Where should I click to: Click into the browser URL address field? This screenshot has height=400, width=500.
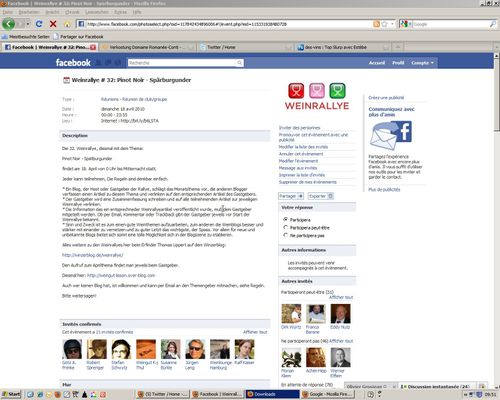pos(225,24)
